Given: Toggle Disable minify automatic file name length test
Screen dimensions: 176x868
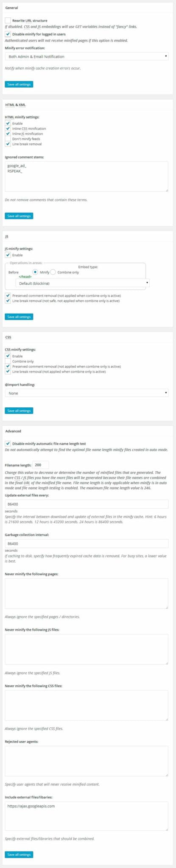Looking at the screenshot, I should click(8, 443).
